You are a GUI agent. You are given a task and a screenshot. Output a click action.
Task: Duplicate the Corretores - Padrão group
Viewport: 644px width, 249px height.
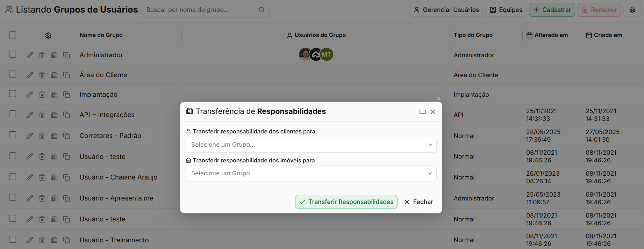point(66,136)
